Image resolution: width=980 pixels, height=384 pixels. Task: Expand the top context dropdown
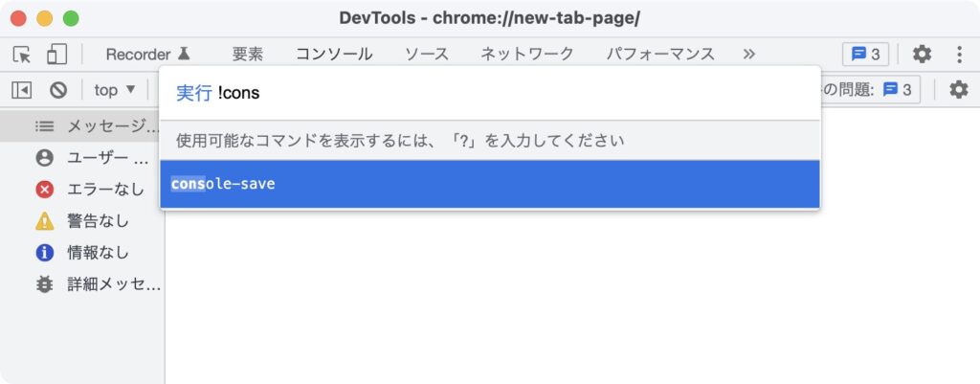coord(114,90)
